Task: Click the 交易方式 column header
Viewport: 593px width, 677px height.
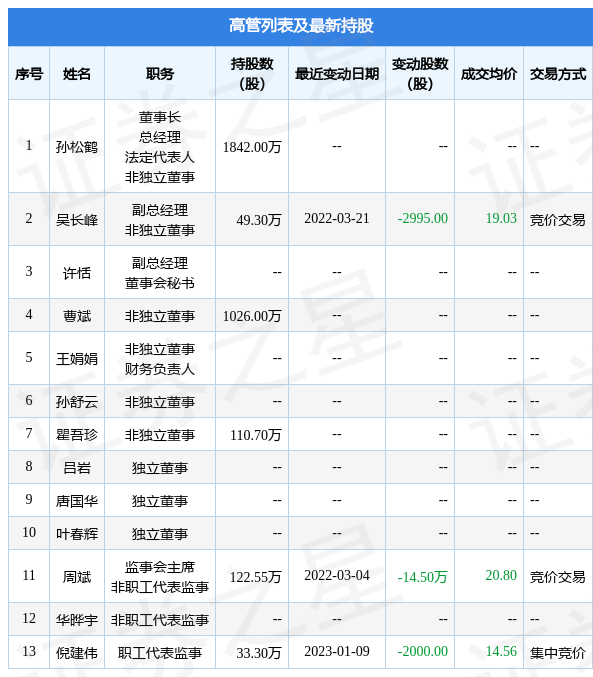Action: coord(558,74)
